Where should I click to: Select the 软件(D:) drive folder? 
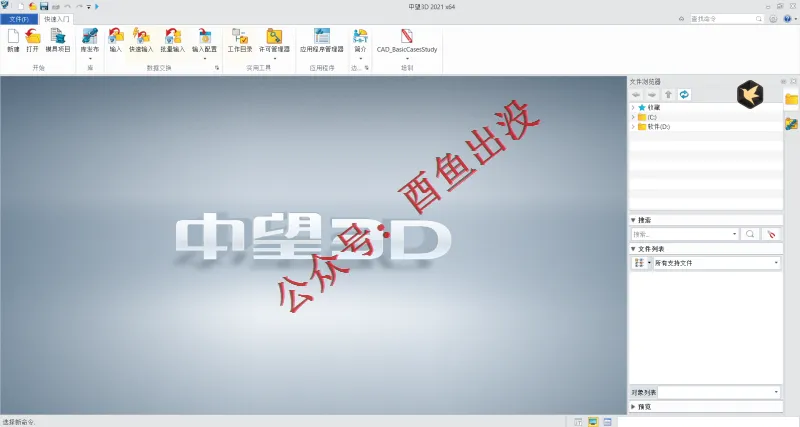tap(659, 127)
